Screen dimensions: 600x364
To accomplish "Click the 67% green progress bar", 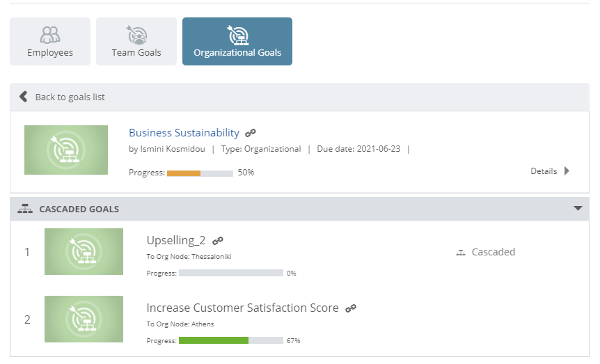I will point(231,340).
